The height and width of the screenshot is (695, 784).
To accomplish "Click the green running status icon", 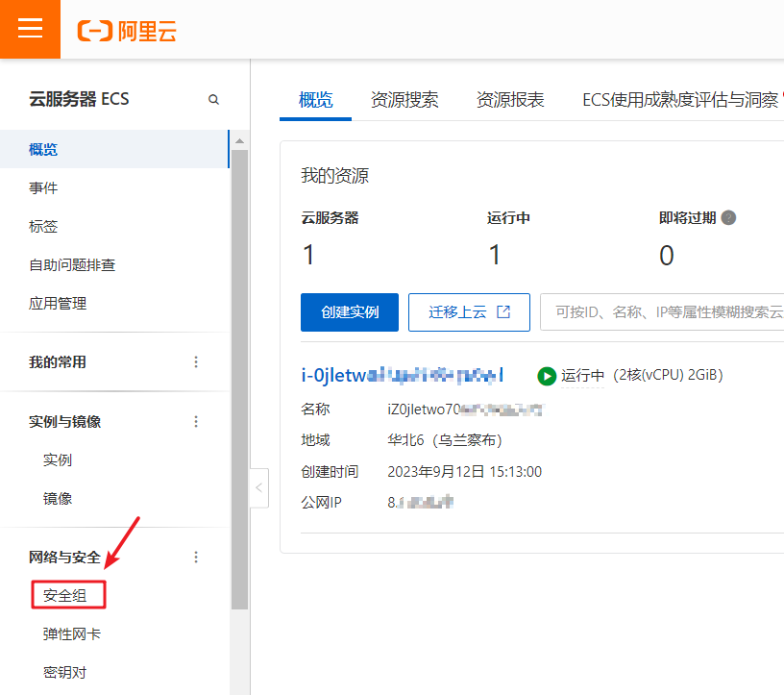I will [x=547, y=376].
